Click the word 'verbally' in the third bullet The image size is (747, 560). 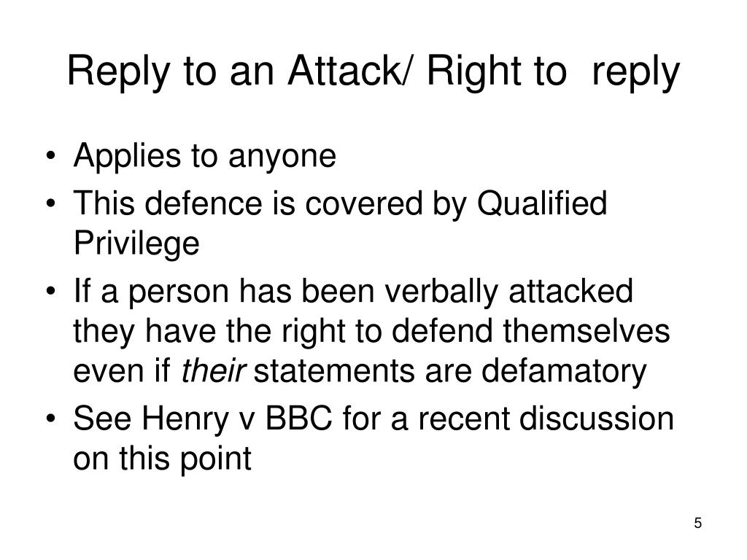tap(441, 292)
